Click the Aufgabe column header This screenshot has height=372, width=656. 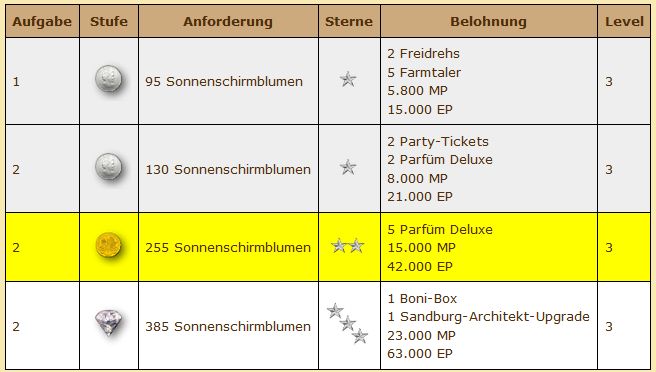tap(42, 21)
